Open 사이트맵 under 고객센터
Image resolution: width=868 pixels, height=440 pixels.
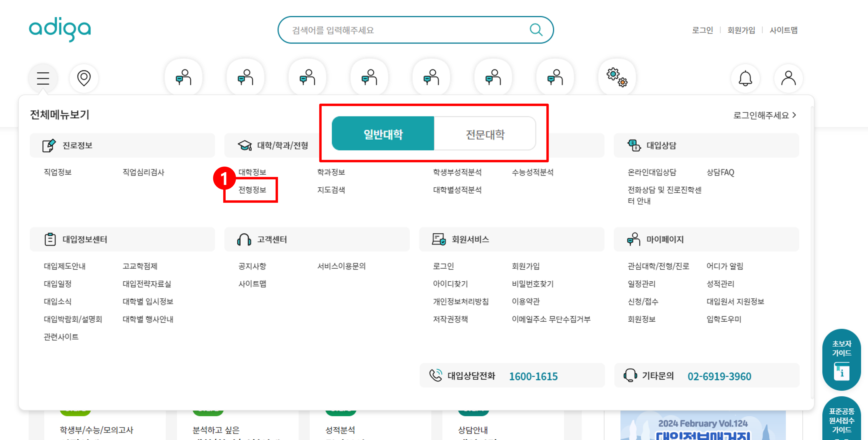pyautogui.click(x=252, y=284)
